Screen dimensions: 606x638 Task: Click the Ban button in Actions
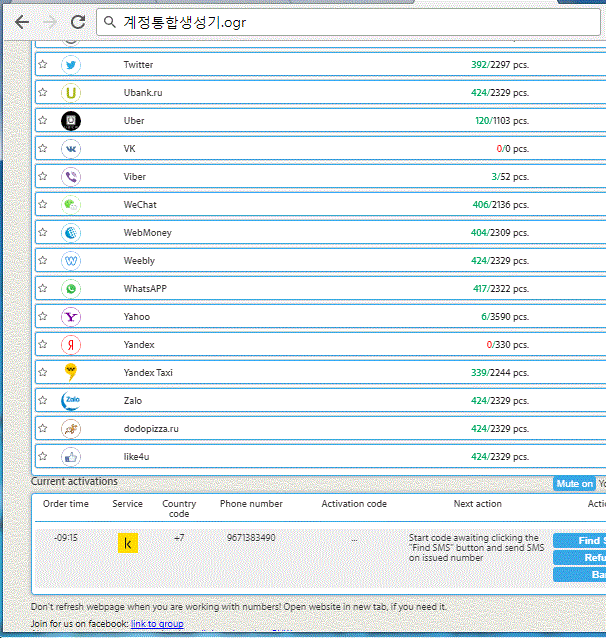[x=580, y=575]
